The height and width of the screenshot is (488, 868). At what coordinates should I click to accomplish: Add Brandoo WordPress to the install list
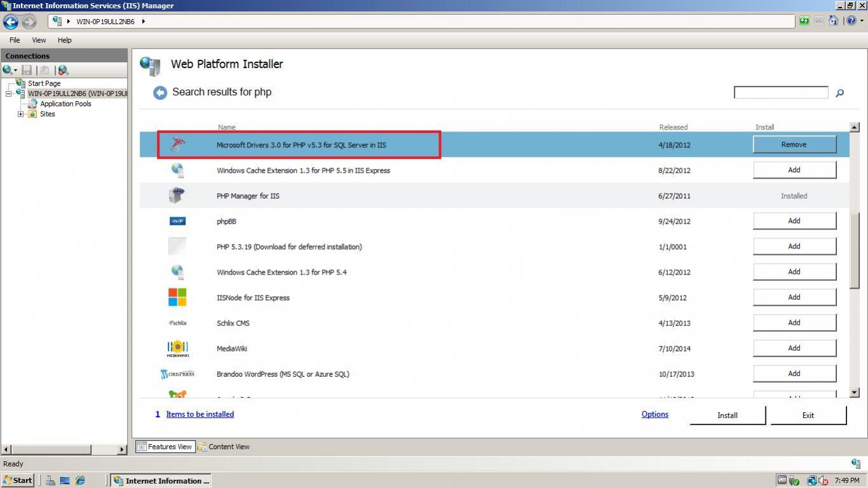pos(794,373)
